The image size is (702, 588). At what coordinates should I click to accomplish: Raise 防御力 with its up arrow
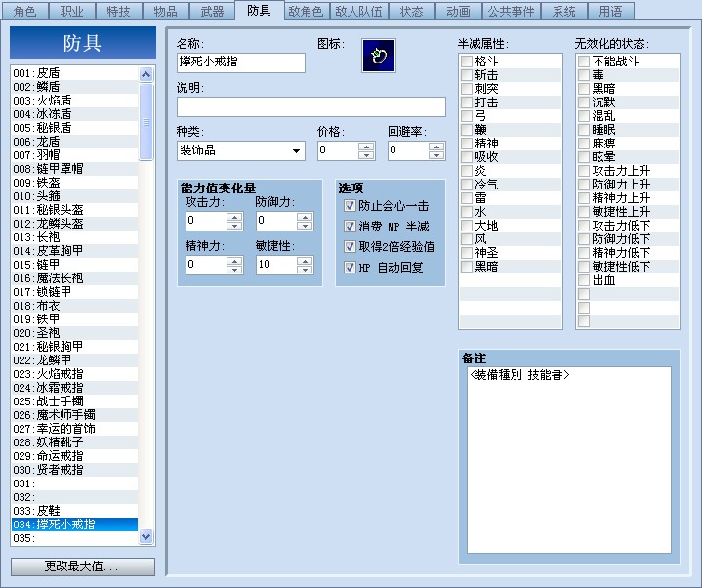(x=305, y=217)
